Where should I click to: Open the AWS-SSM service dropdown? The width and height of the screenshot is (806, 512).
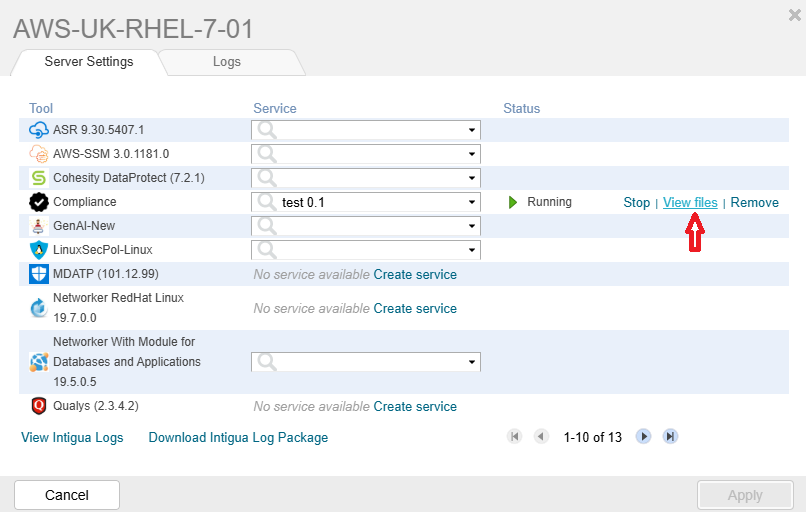pyautogui.click(x=471, y=154)
